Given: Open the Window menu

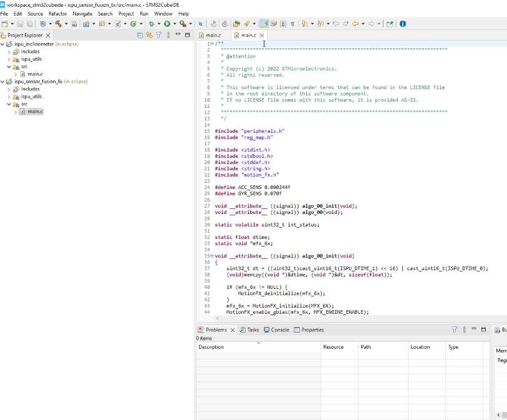Looking at the screenshot, I should point(163,14).
